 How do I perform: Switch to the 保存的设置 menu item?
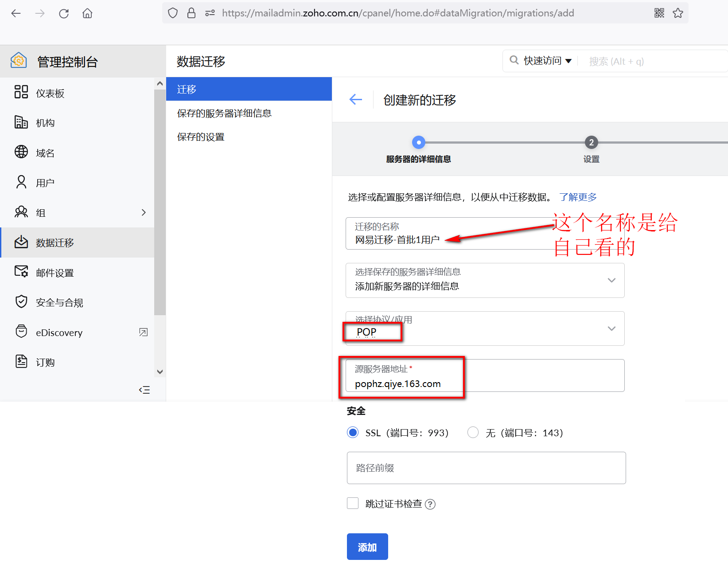[201, 137]
